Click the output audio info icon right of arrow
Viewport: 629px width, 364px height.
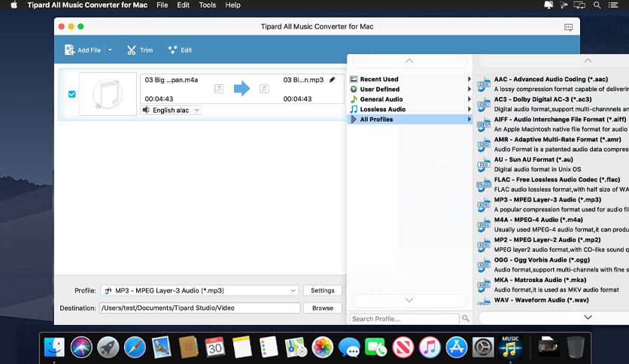264,89
